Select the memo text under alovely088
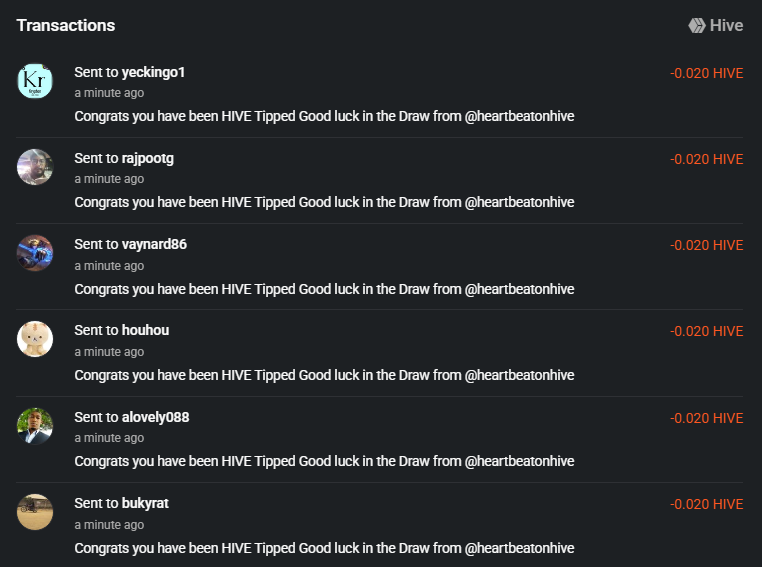 tap(324, 462)
